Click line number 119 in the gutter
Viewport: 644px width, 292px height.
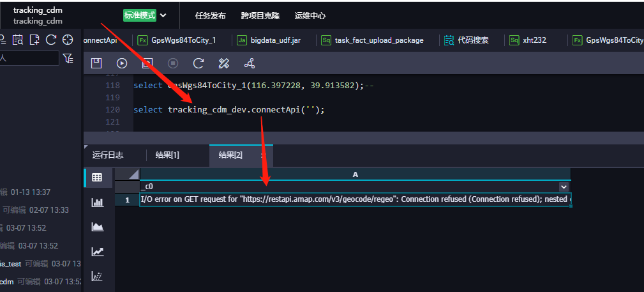[x=112, y=98]
